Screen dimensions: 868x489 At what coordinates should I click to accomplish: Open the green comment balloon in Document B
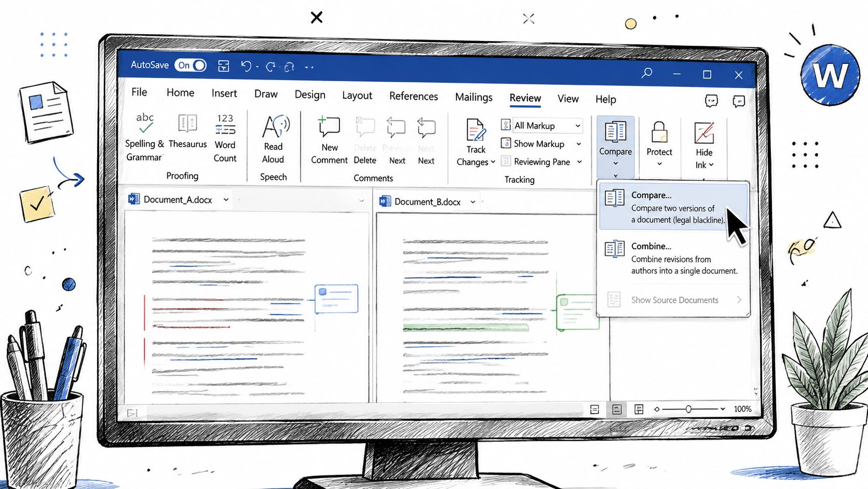coord(577,312)
